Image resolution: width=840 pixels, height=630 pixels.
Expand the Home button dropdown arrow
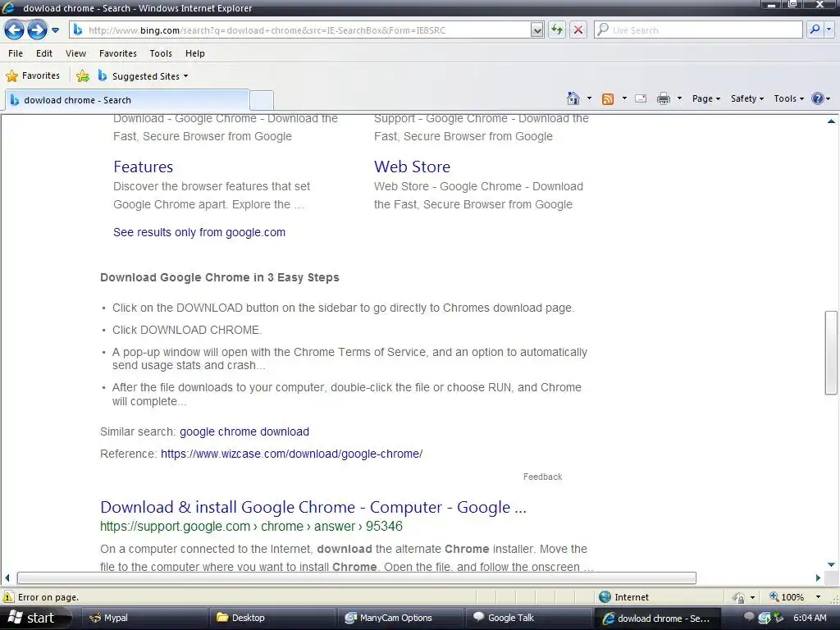589,98
